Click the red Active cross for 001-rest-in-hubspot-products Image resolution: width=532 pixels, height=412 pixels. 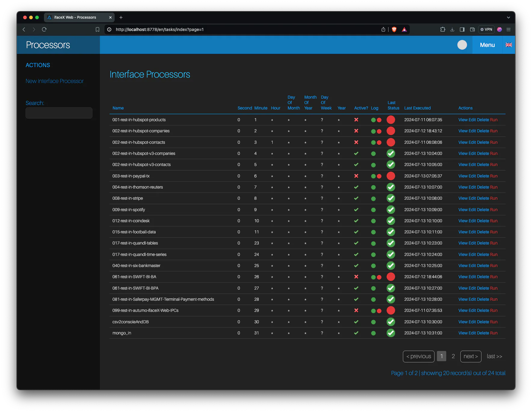[356, 120]
